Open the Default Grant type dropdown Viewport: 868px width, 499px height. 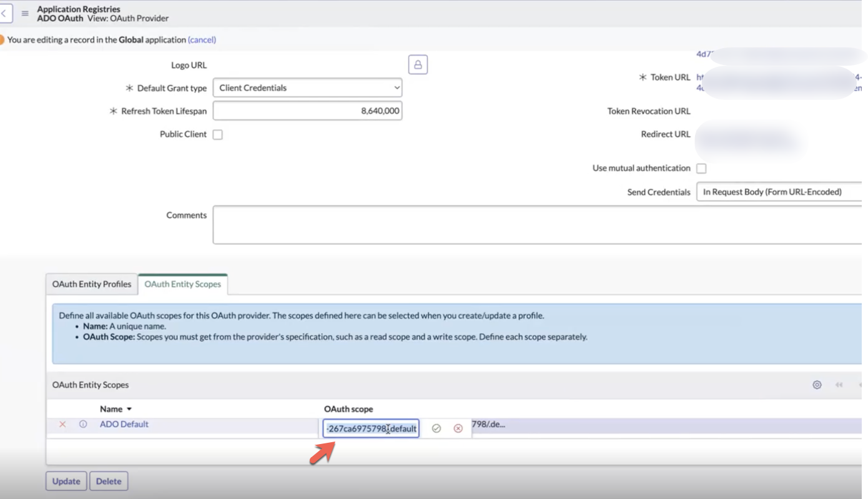[307, 88]
